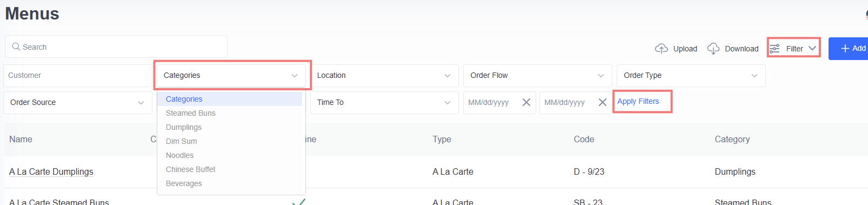Clear the second date field with X

[603, 102]
